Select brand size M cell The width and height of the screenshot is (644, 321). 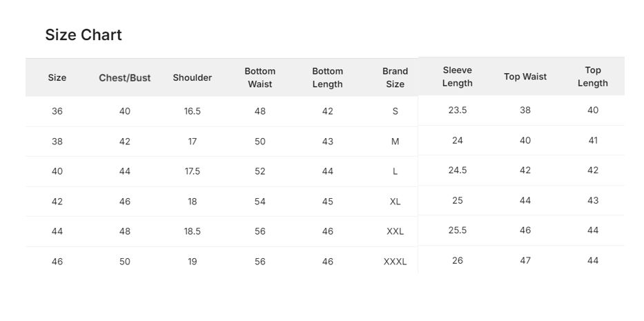tap(395, 142)
